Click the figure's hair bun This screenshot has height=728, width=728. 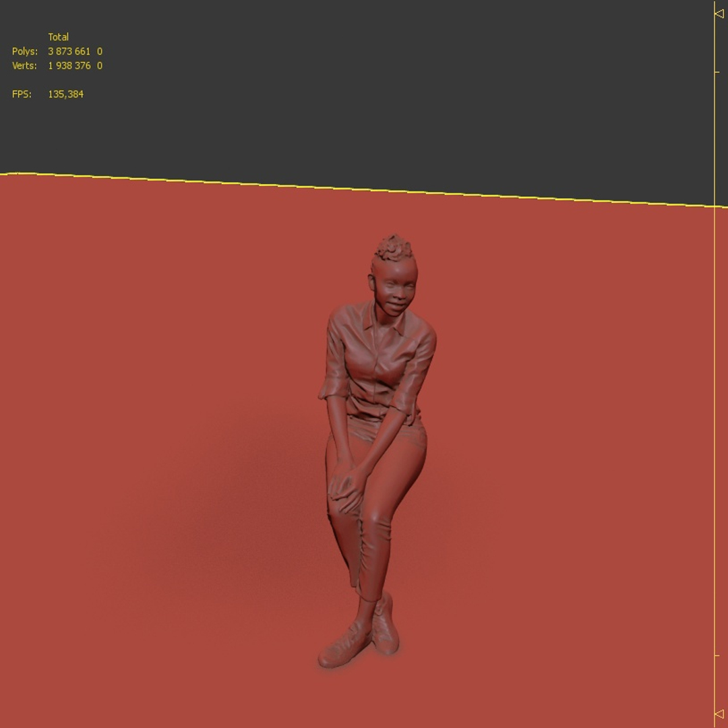394,247
